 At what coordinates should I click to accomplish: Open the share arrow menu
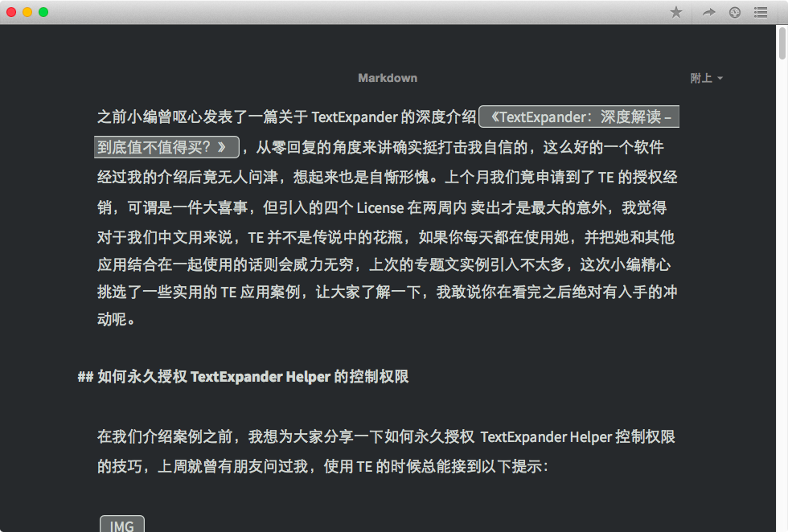[708, 12]
